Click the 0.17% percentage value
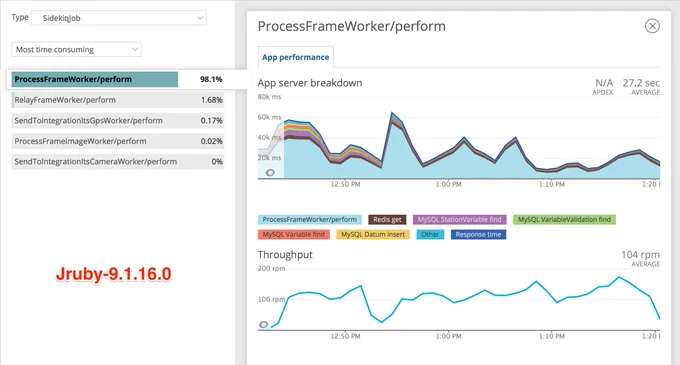Screen dimensions: 680x365 [212, 121]
